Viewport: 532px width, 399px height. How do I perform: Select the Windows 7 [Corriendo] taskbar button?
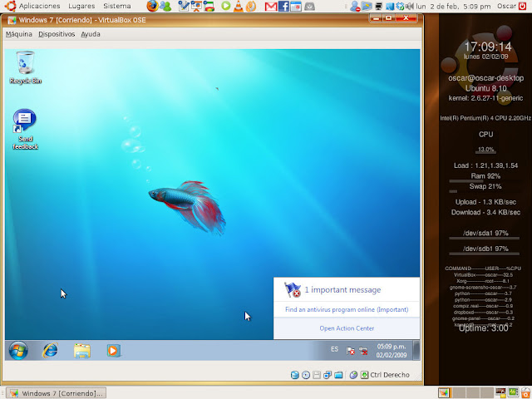point(57,393)
